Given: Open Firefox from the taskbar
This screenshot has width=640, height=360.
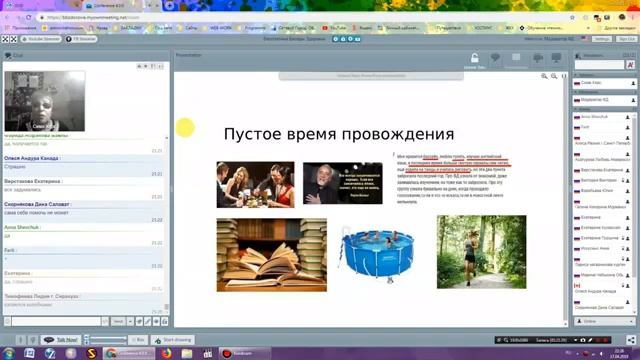Looking at the screenshot, I should pos(166,353).
